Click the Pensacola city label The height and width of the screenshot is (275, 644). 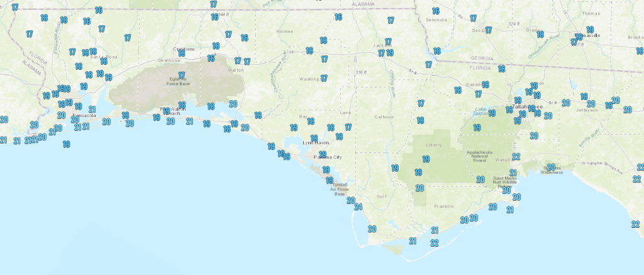(x=84, y=116)
